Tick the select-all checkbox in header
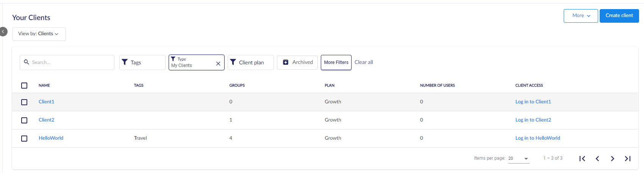 (x=24, y=86)
